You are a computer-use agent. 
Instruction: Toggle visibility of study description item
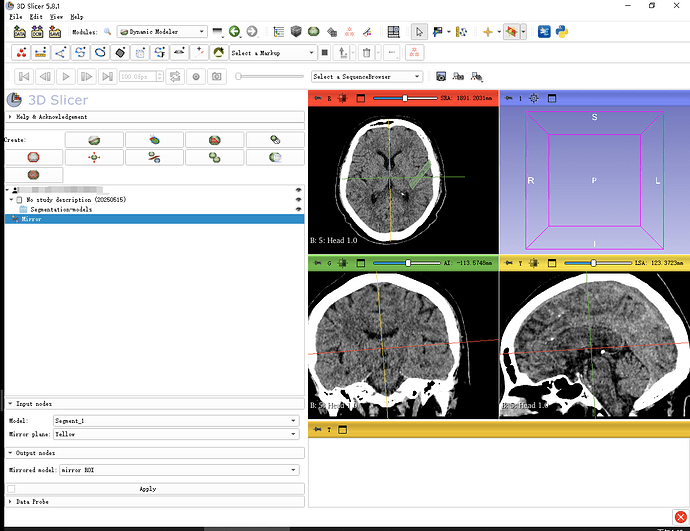coord(298,200)
